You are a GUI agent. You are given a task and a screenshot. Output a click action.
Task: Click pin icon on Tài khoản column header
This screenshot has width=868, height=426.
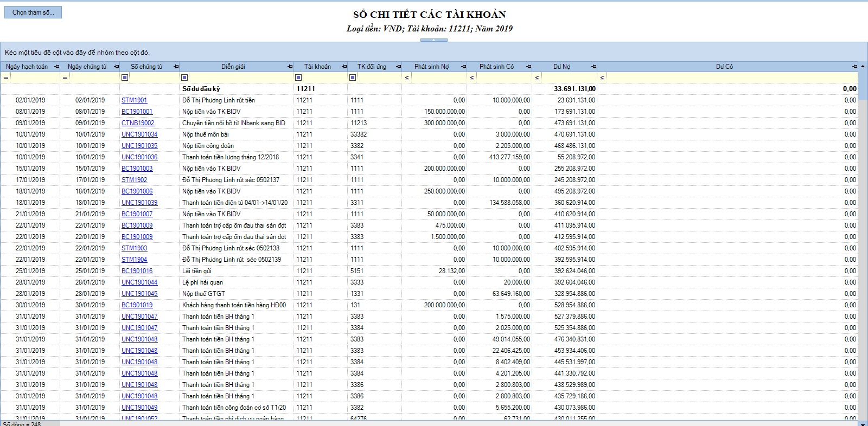click(344, 67)
